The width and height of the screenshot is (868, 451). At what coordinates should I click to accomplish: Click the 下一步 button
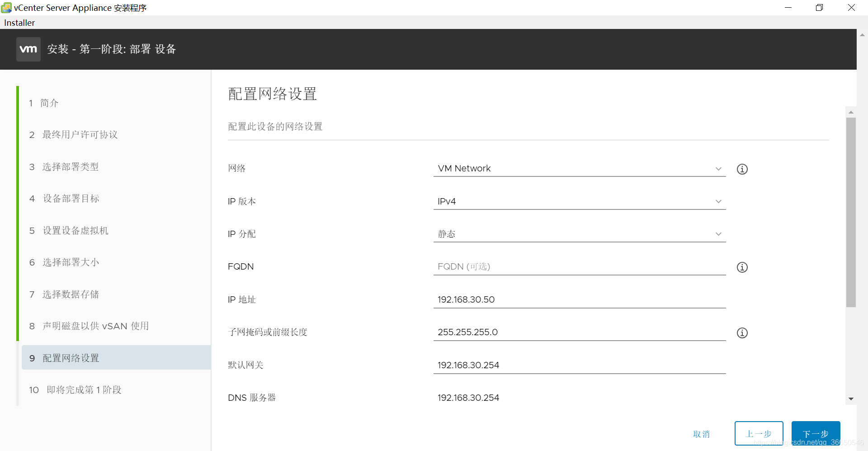click(x=816, y=434)
